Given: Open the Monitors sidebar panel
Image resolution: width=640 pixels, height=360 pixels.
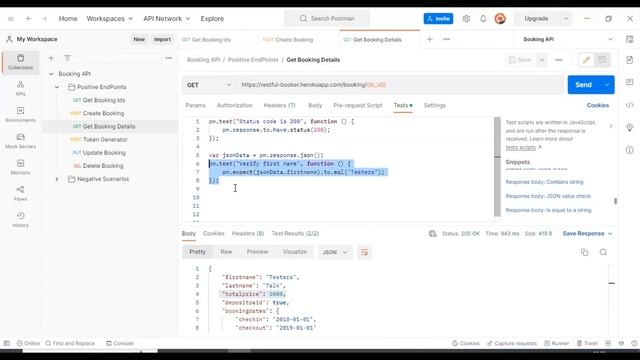Looking at the screenshot, I should click(20, 167).
